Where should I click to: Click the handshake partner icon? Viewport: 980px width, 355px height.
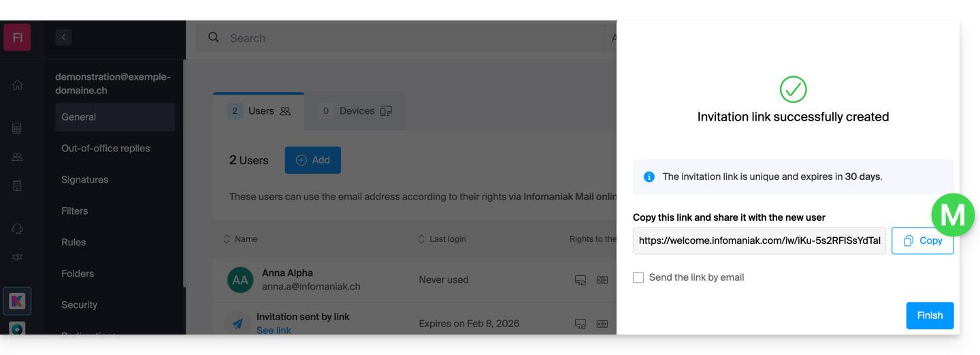click(18, 257)
